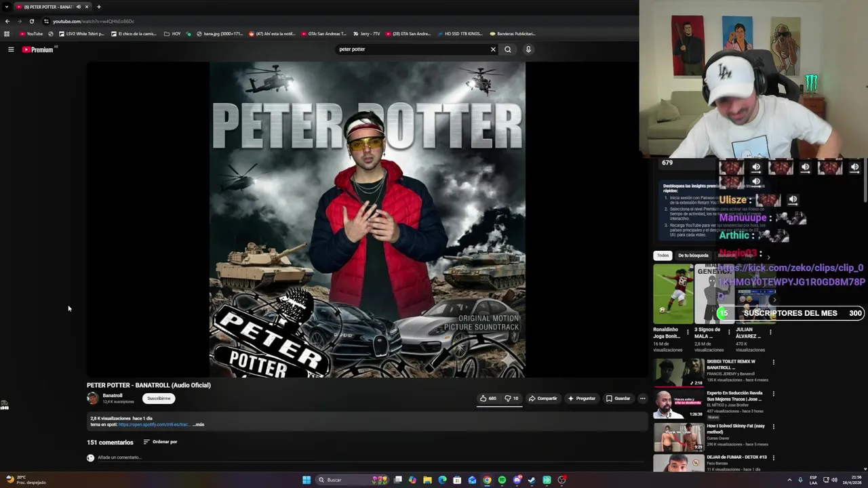
Task: Dislike the video with thumbs-down
Action: pos(511,399)
